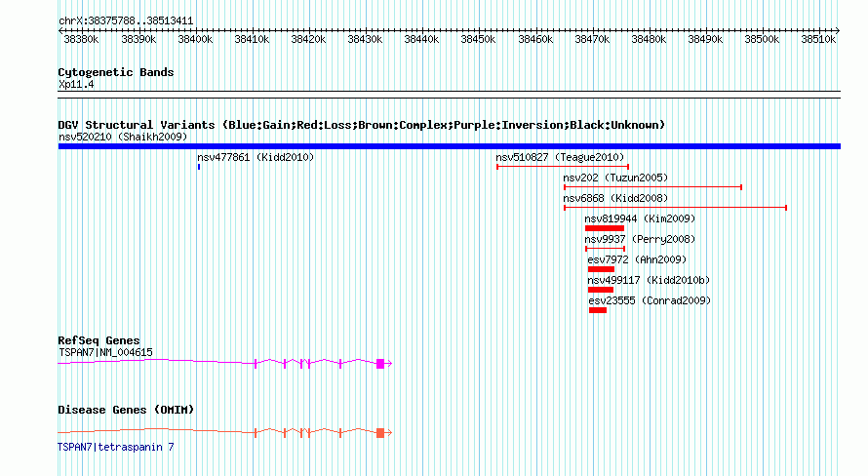868x476 pixels.
Task: Click the nsv510827 (Teague2010) label
Action: pyautogui.click(x=560, y=157)
